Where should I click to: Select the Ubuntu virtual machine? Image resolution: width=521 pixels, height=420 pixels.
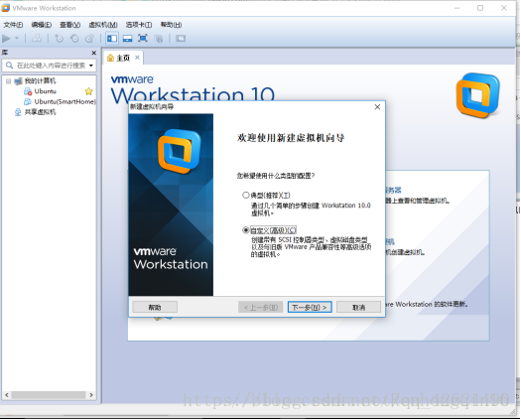coord(46,91)
